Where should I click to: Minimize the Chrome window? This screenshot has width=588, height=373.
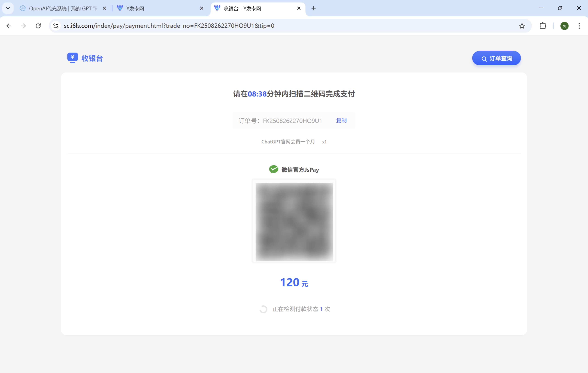coord(541,8)
